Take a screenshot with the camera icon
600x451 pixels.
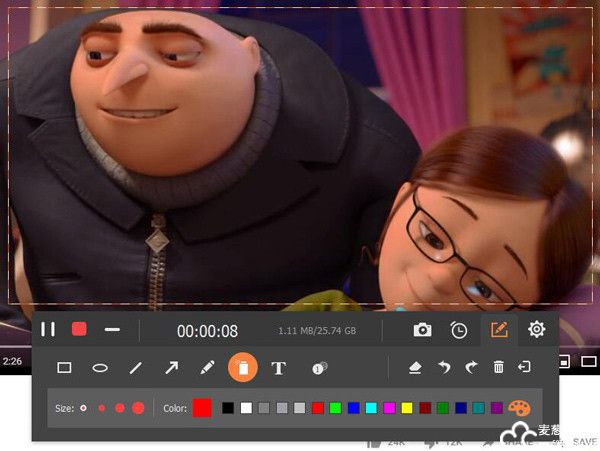click(423, 329)
